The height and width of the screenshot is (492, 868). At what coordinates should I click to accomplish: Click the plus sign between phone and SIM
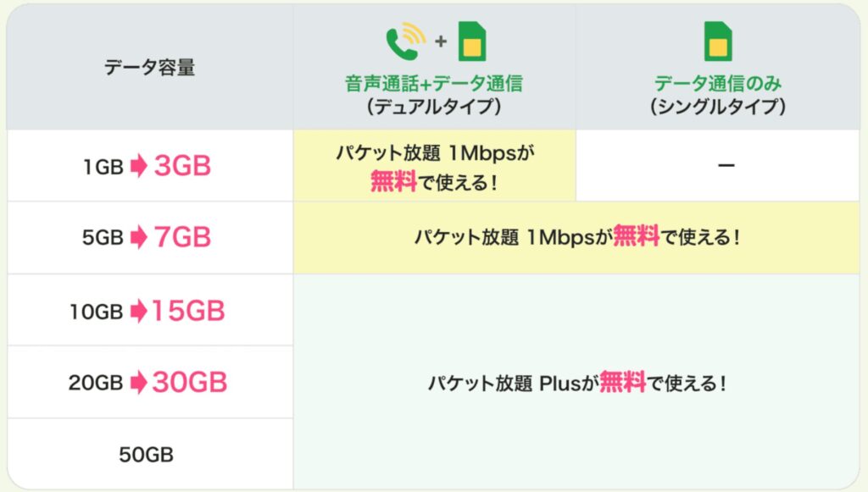pos(440,42)
